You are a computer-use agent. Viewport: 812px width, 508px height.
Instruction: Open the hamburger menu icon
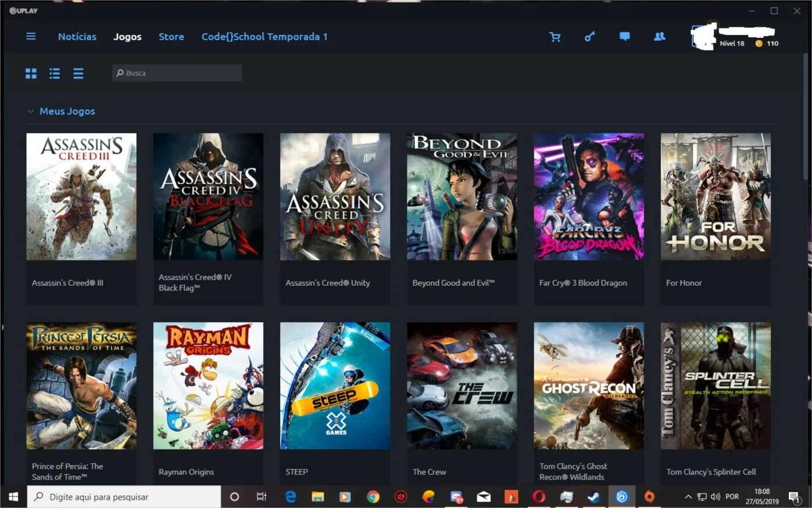click(31, 37)
